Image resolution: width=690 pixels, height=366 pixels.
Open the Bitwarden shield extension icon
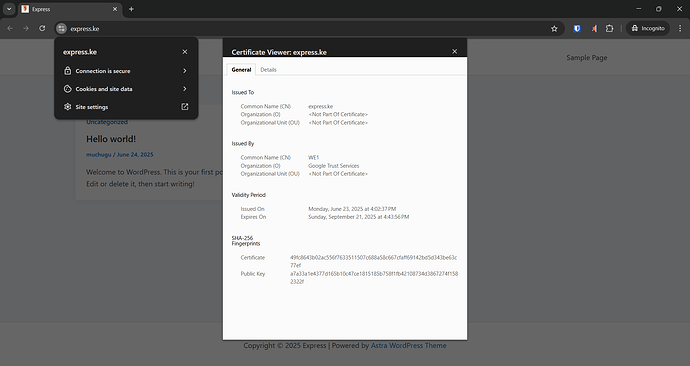577,29
